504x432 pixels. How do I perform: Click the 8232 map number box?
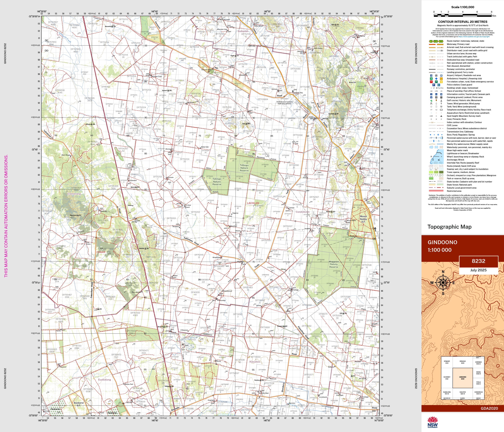[478, 261]
